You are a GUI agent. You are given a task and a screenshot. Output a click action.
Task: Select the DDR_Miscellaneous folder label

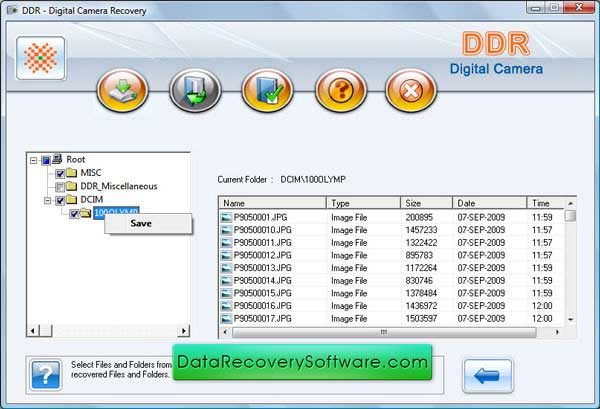point(119,186)
